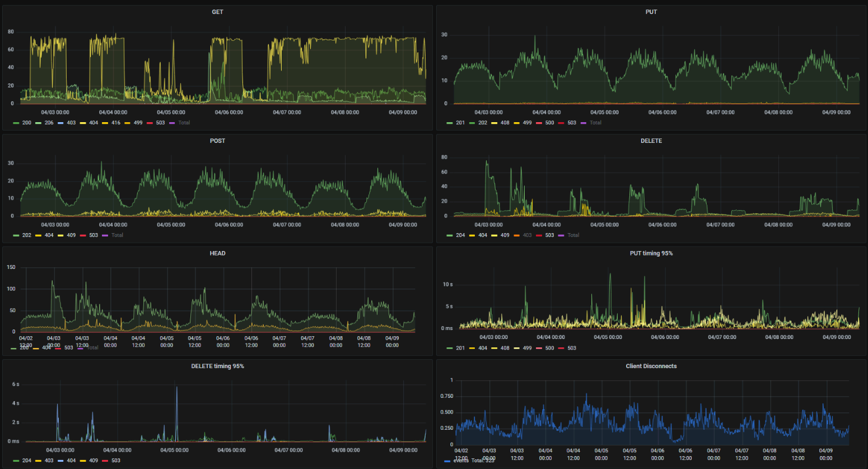Toggle the 409 series in DELETE legend
The width and height of the screenshot is (868, 469).
pos(505,235)
